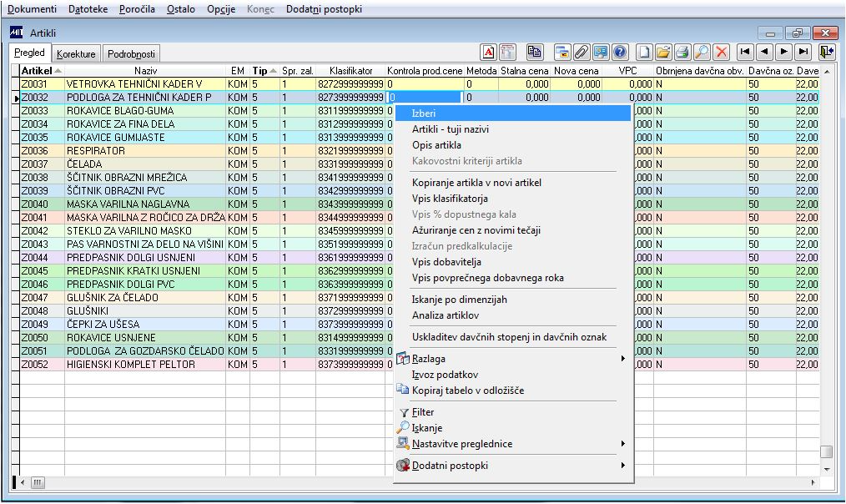Viewport: 846px width, 504px height.
Task: Click the open folder toolbar icon
Action: (x=663, y=52)
